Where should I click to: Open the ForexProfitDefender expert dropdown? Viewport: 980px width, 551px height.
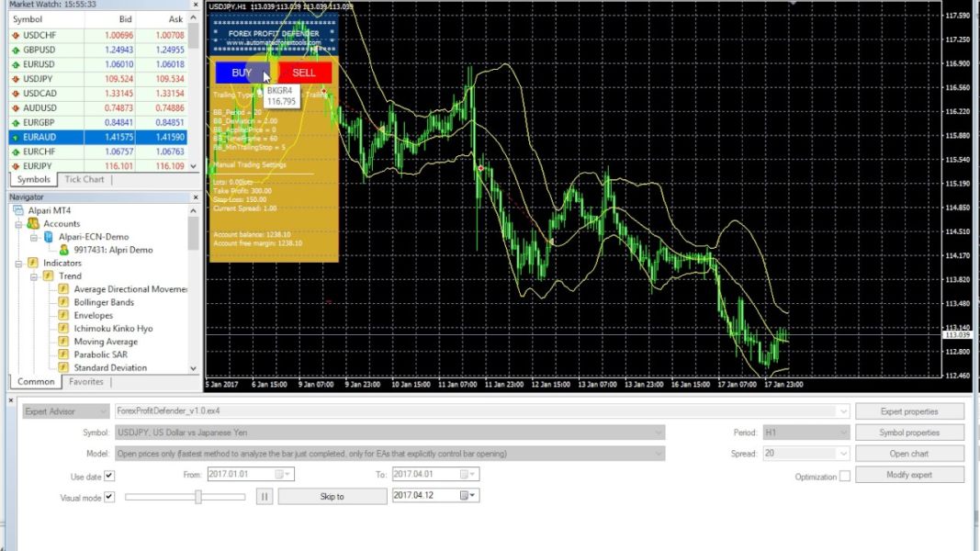843,411
